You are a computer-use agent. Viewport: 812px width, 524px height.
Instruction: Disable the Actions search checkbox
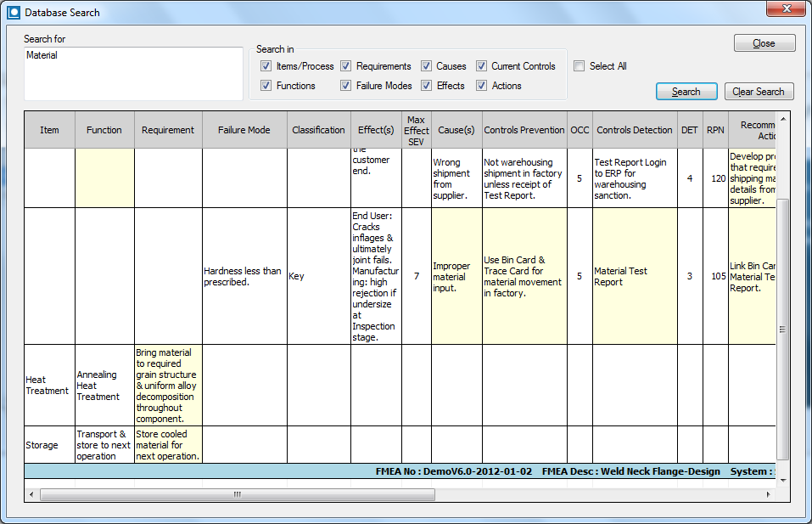tap(482, 86)
